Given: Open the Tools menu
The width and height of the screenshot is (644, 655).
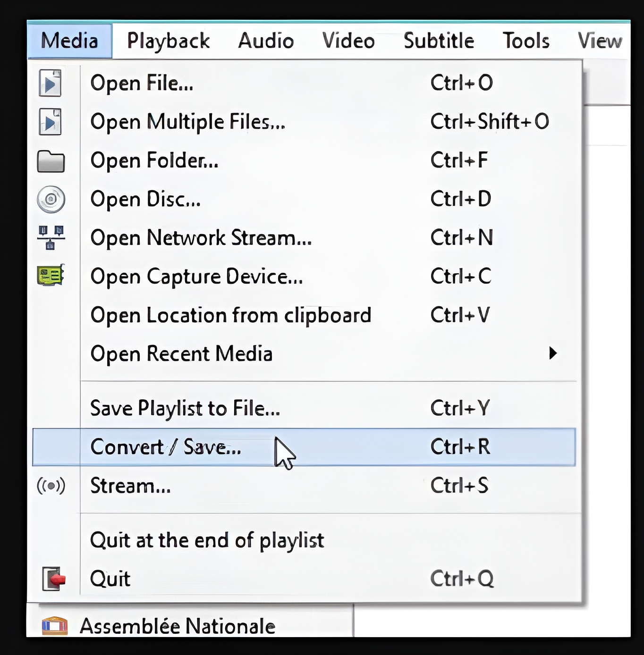Looking at the screenshot, I should click(525, 40).
